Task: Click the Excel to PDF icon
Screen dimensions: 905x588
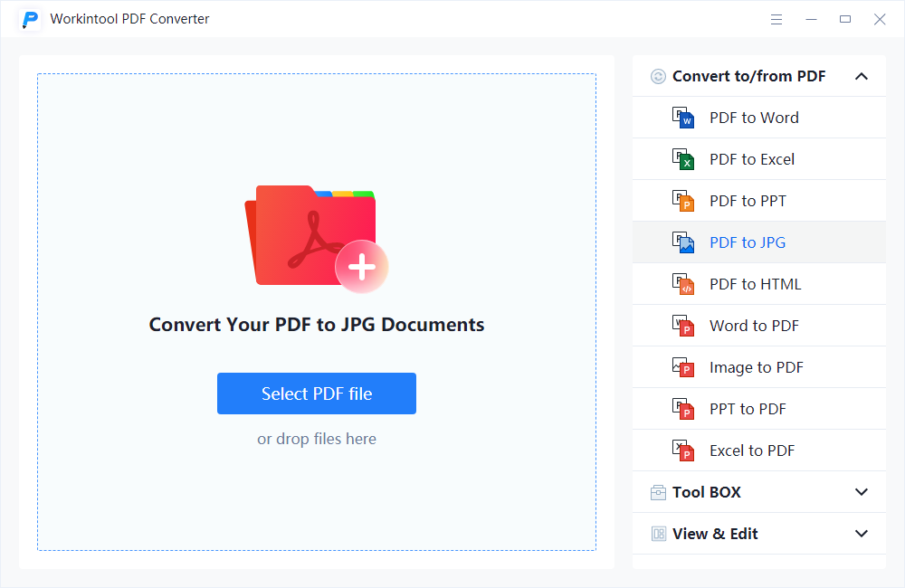Action: [x=682, y=450]
